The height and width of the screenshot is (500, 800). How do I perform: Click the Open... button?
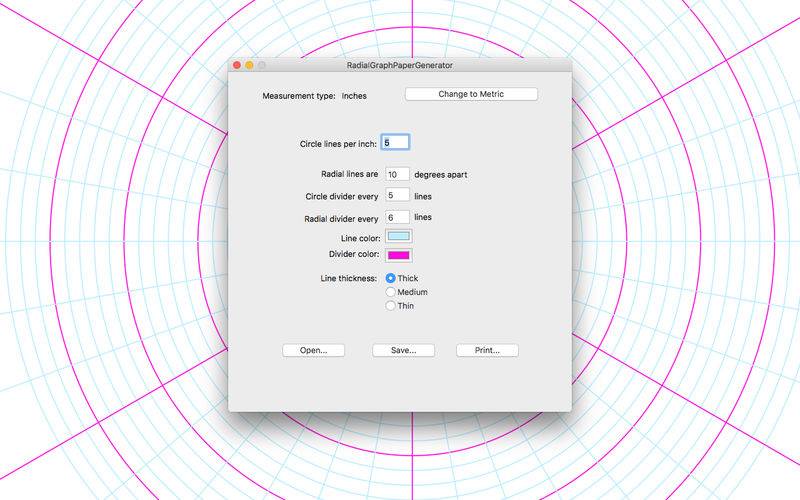(313, 351)
